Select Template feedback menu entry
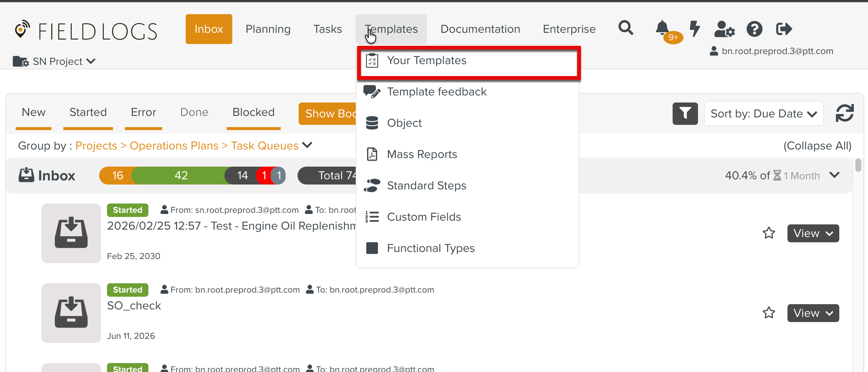 [468, 92]
